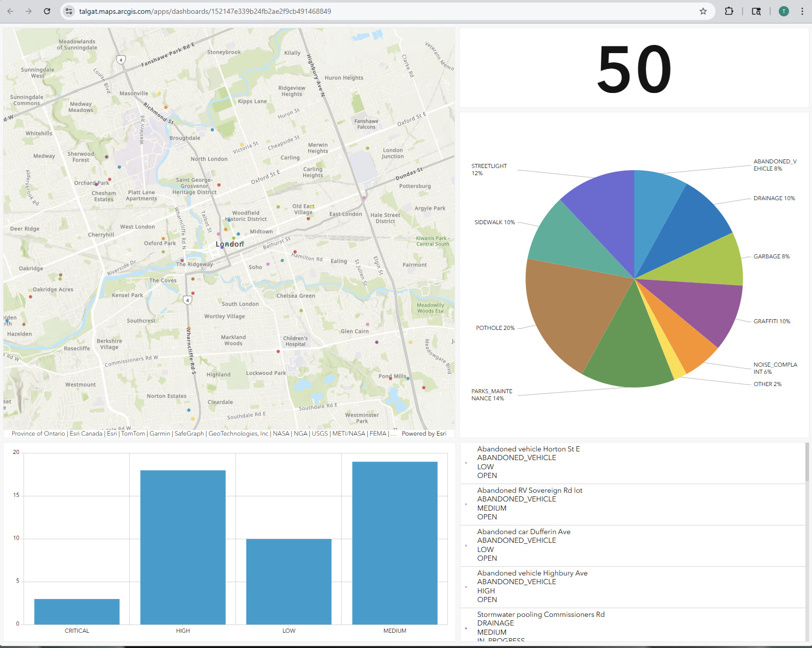
Task: Click the OTHER 2% pie label
Action: click(768, 384)
